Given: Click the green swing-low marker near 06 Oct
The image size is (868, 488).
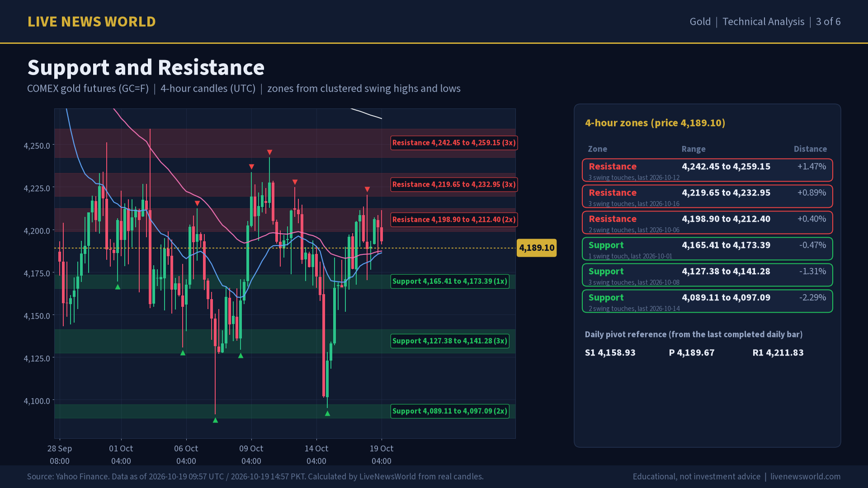Looking at the screenshot, I should click(183, 353).
